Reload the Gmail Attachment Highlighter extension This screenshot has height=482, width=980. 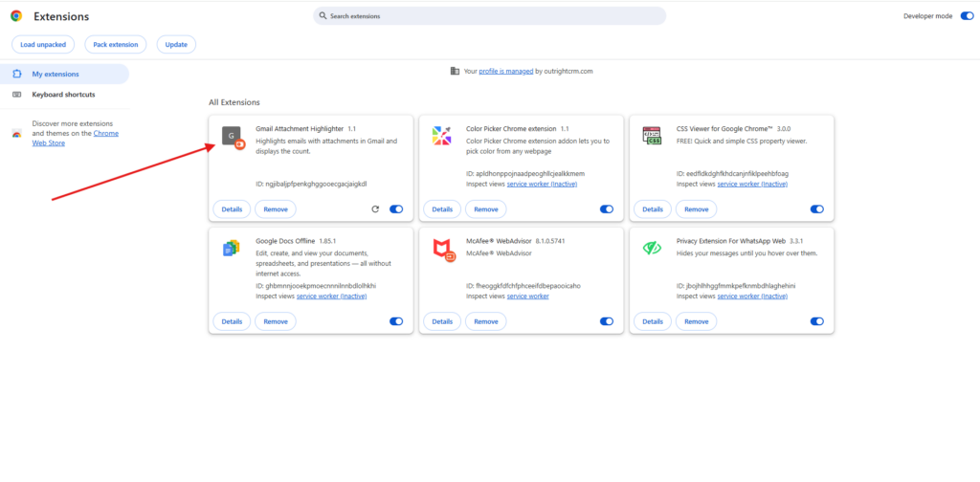(375, 209)
